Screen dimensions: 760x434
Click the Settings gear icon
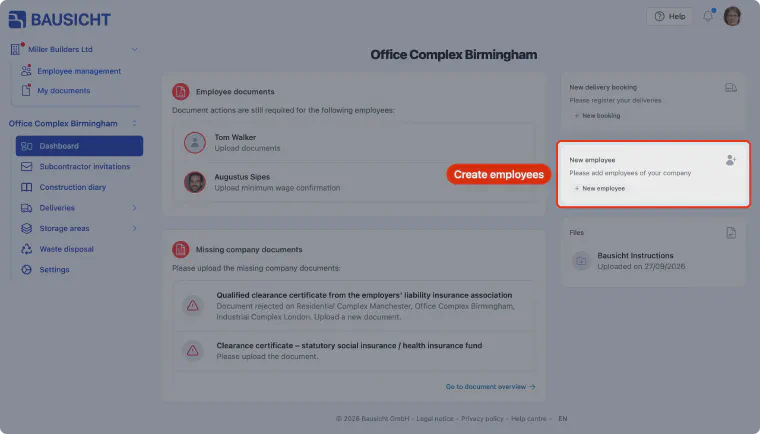[x=27, y=270]
